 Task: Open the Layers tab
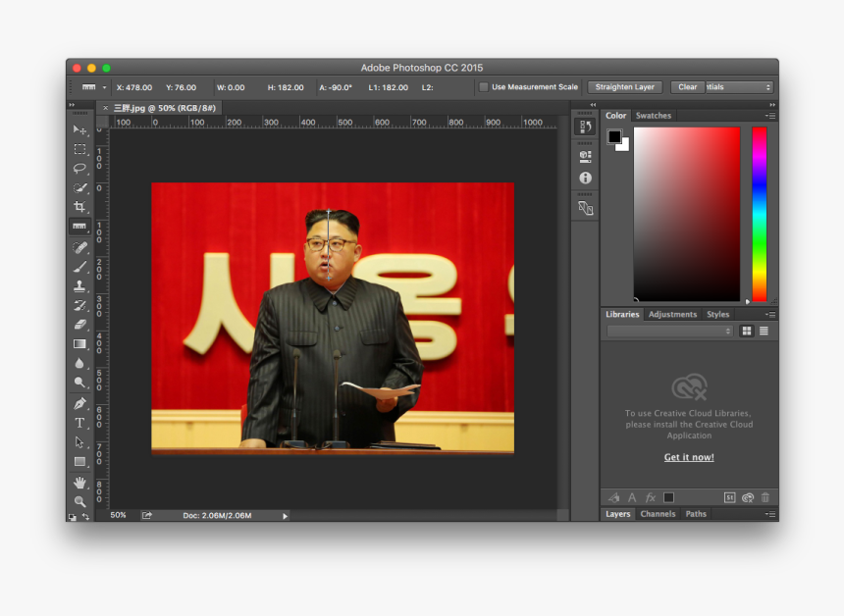click(617, 514)
